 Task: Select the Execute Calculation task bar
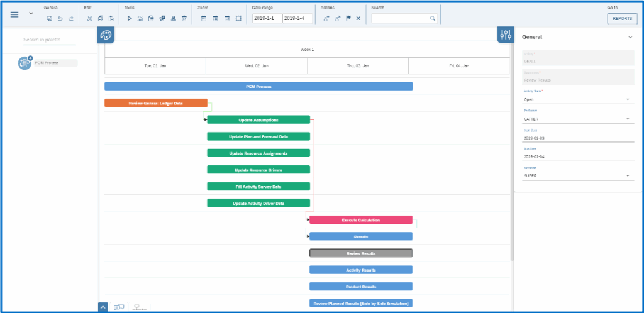click(360, 220)
